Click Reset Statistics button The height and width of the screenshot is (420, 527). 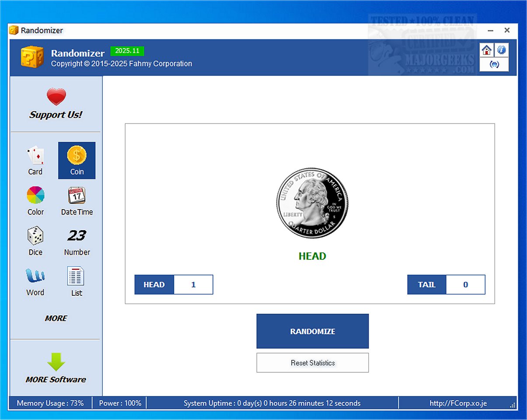coord(313,363)
